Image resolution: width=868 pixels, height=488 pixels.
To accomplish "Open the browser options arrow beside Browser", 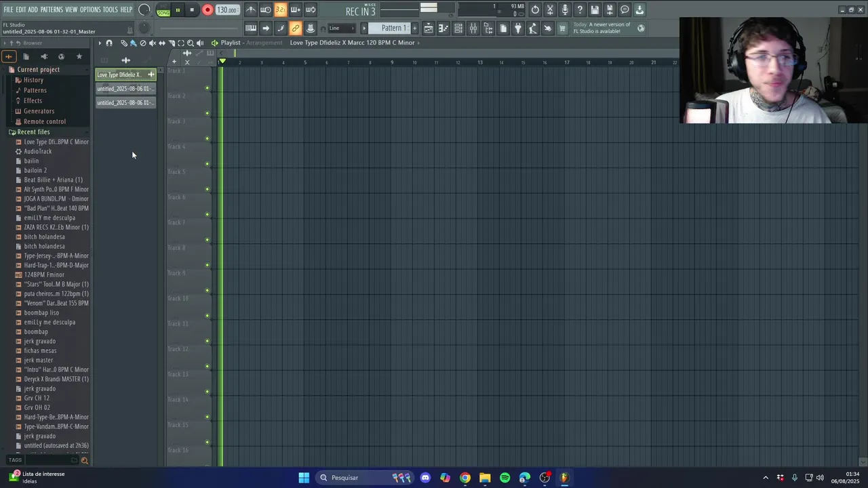I will (5, 43).
